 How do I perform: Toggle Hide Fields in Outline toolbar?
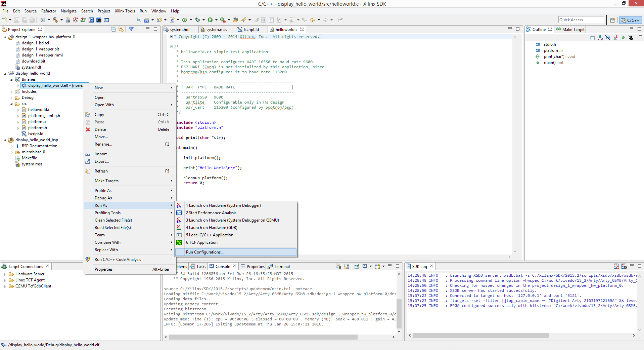[608, 38]
